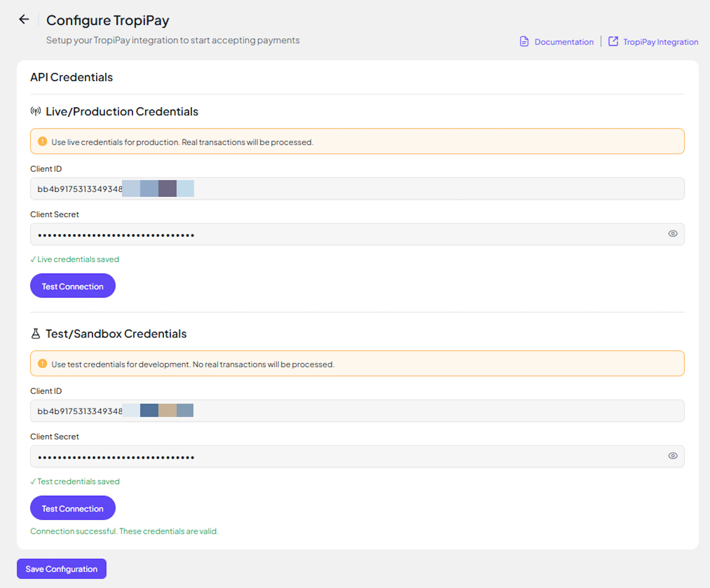Click the warning icon in the live credentials notice
710x588 pixels.
(x=42, y=141)
